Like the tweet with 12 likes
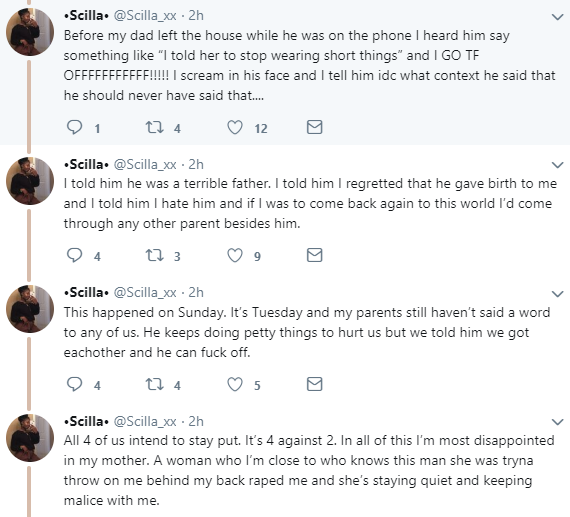Viewport: 570px width, 517px height. coord(235,127)
